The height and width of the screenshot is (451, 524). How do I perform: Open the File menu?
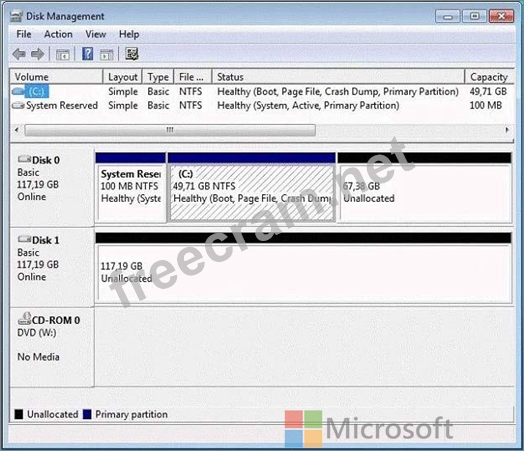pyautogui.click(x=24, y=34)
